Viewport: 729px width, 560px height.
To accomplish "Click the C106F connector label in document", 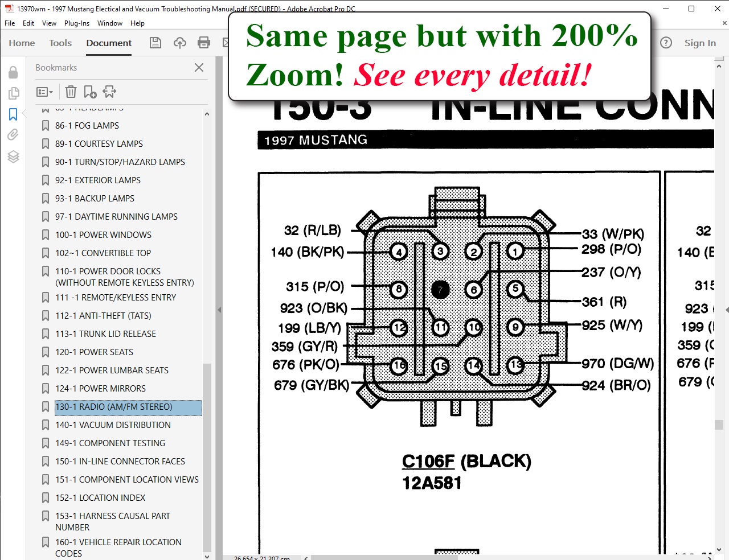I will [x=428, y=461].
